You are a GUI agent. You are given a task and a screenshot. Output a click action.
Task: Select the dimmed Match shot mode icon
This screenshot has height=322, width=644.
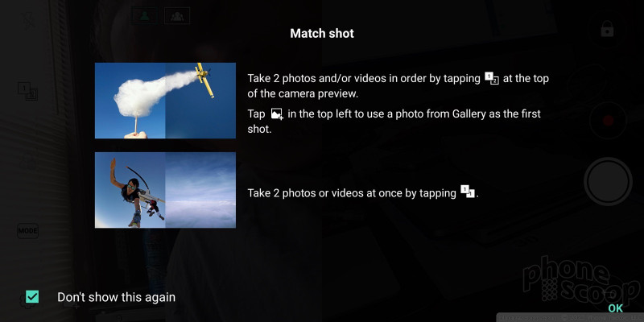tap(27, 91)
